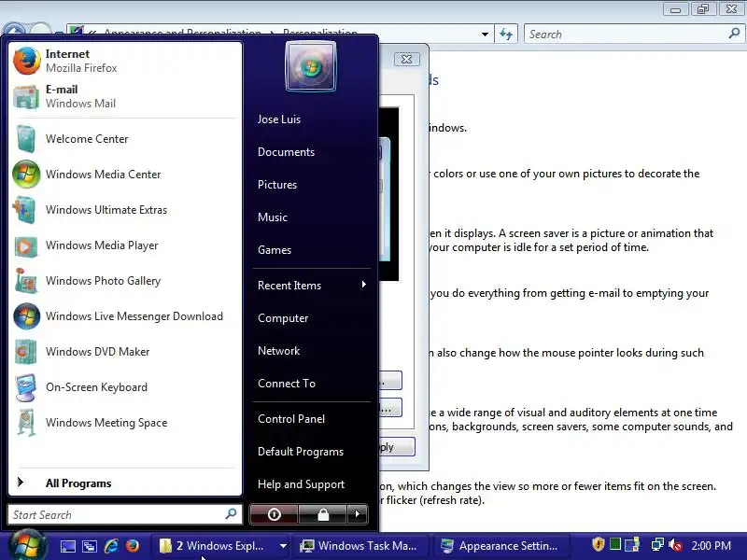
Task: Click the refresh button next to address bar
Action: [506, 35]
